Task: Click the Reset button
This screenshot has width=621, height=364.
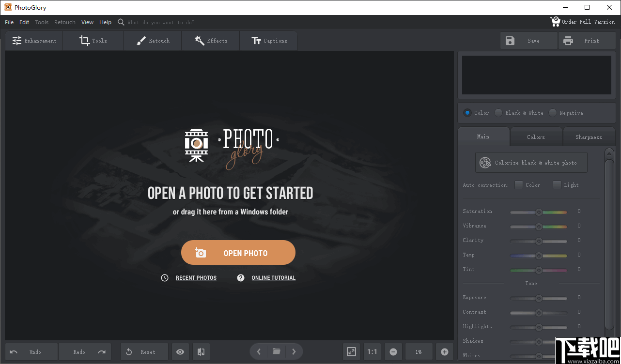Action: pos(144,352)
